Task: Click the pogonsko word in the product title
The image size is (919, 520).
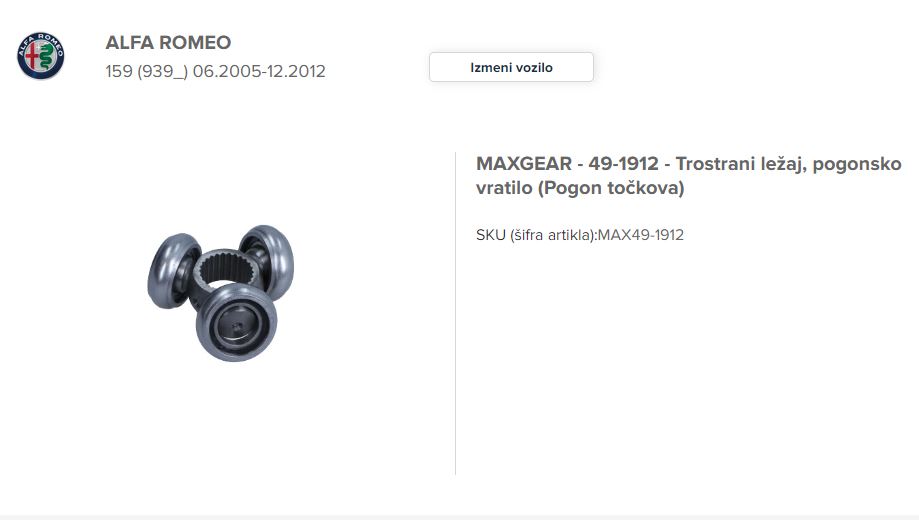Action: click(857, 164)
